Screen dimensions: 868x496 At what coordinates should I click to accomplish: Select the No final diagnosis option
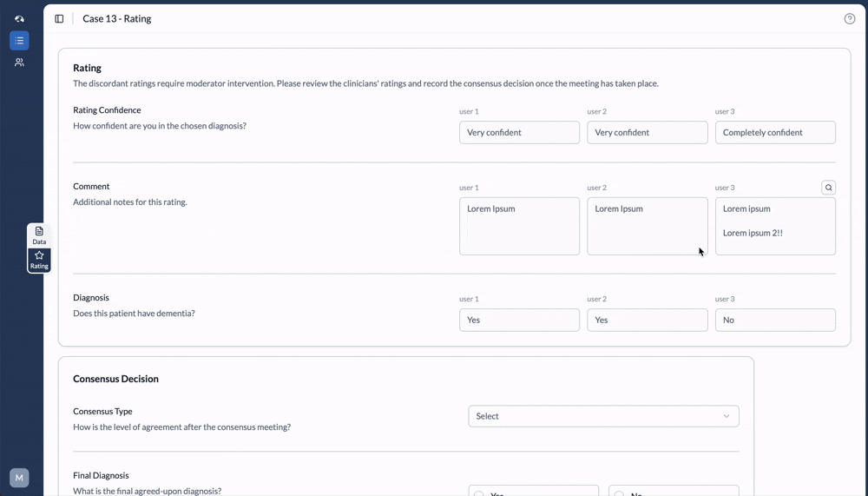pos(674,491)
